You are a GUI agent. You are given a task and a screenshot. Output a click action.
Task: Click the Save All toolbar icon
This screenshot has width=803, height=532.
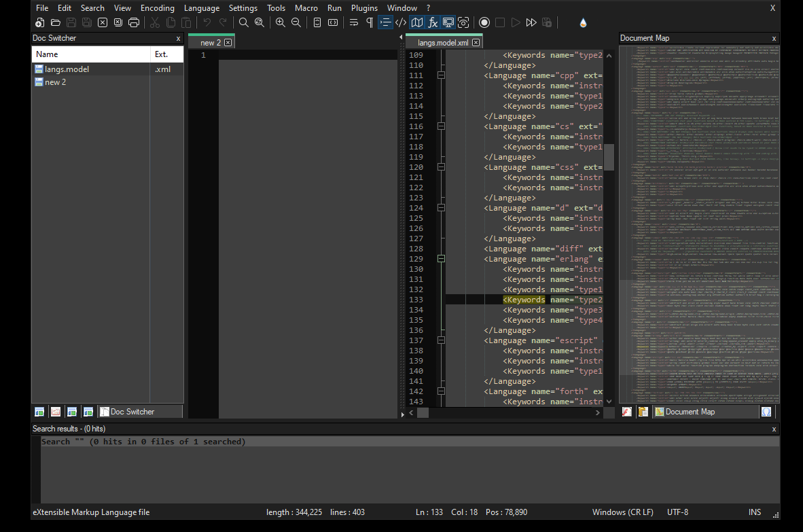[86, 22]
